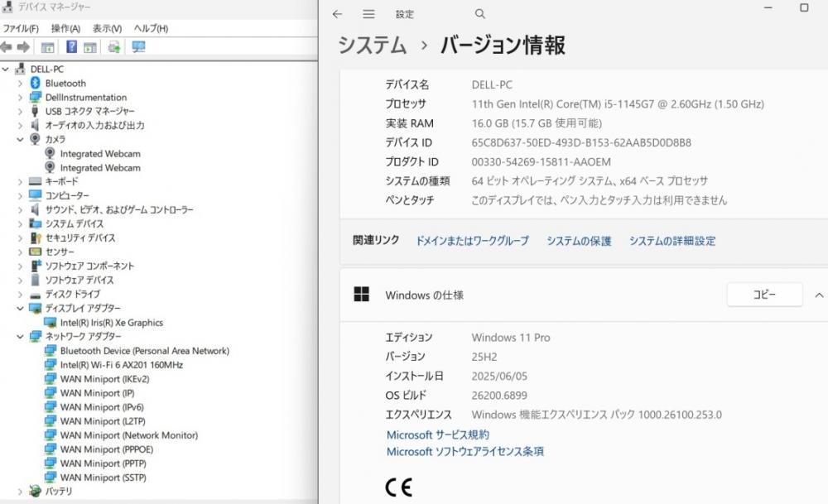Click the product ID value 00330-54269-15811-AAOEM
Viewport: 828px width, 504px height.
click(x=542, y=162)
